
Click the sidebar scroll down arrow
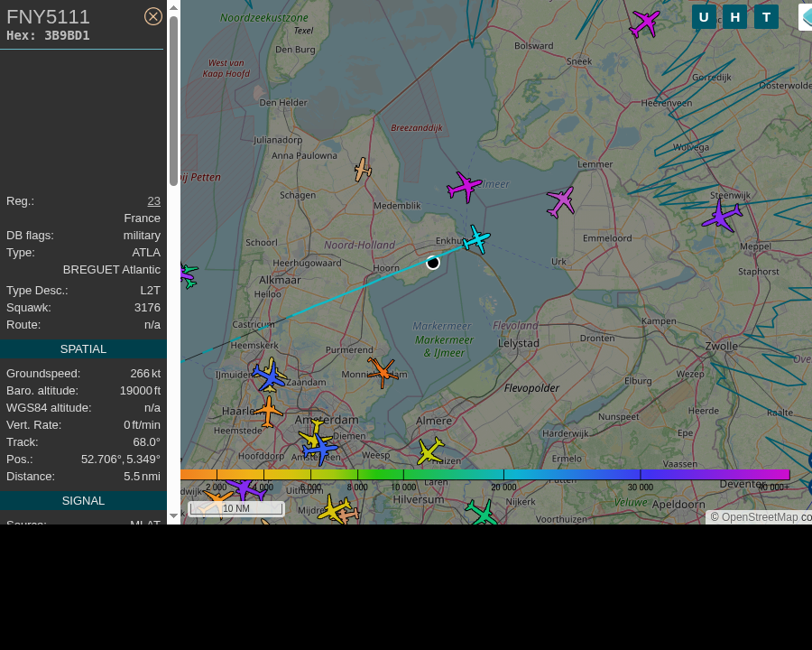[x=173, y=515]
